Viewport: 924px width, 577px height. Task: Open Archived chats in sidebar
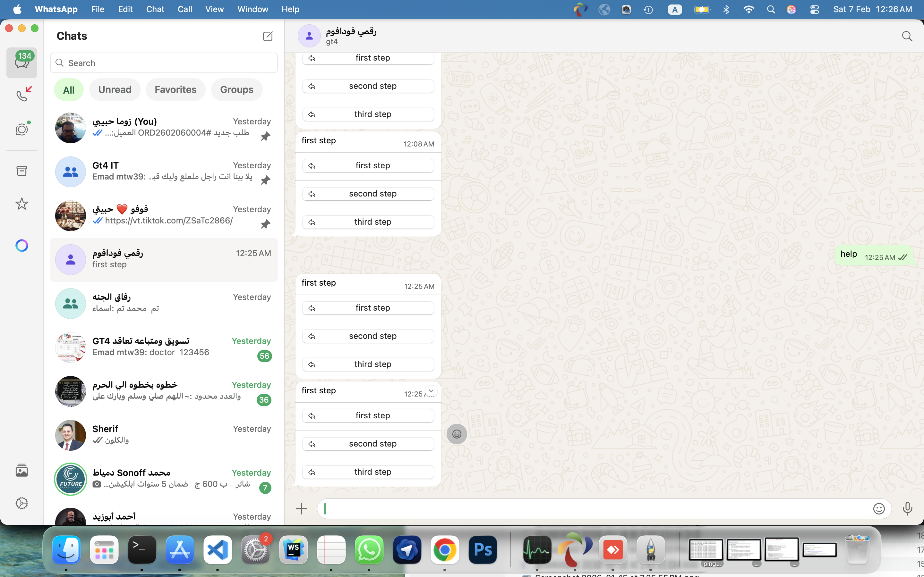[x=22, y=171]
